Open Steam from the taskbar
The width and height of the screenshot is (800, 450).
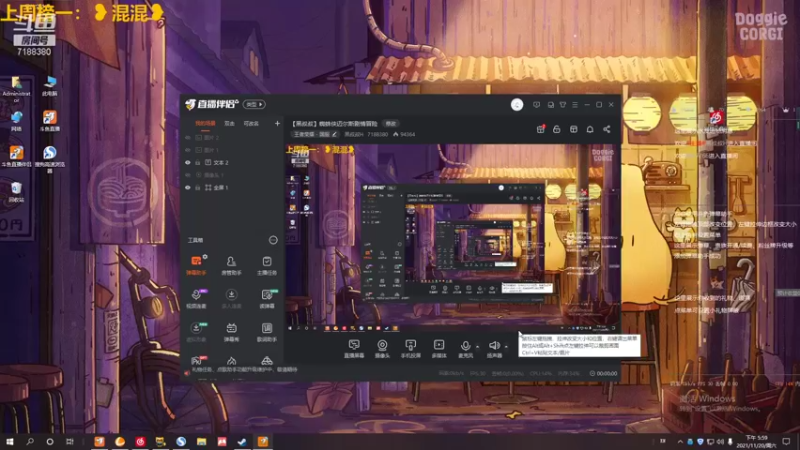click(x=242, y=441)
